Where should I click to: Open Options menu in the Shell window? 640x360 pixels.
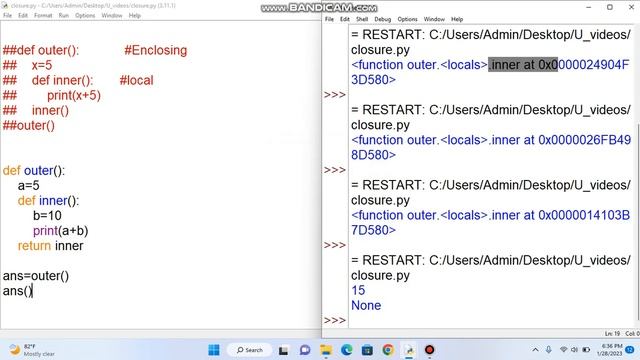pos(407,19)
